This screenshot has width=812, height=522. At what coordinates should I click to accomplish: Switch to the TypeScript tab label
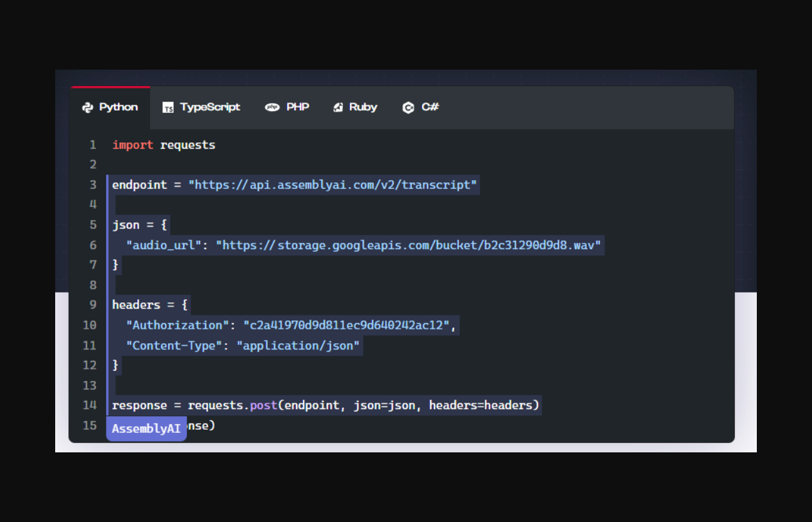pos(210,107)
